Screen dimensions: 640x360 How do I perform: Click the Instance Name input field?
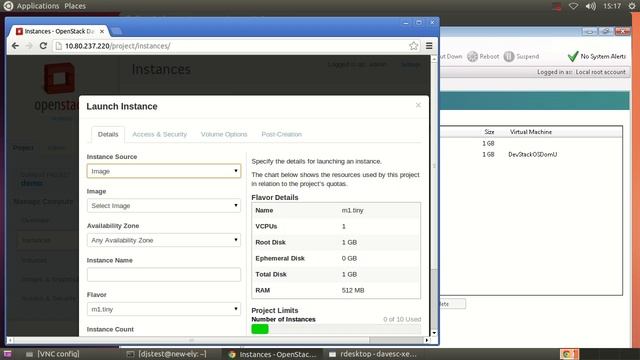pyautogui.click(x=164, y=275)
